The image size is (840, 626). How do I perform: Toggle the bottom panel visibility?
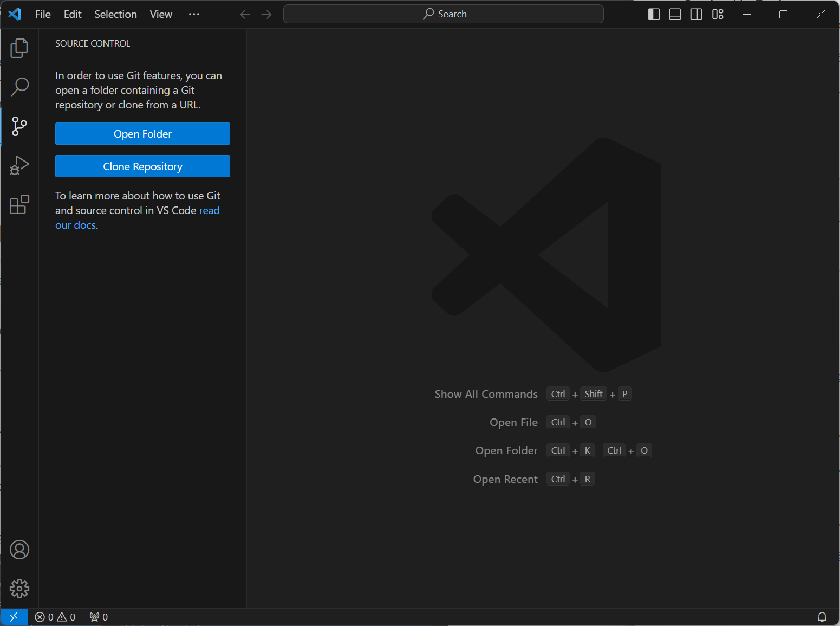point(675,14)
